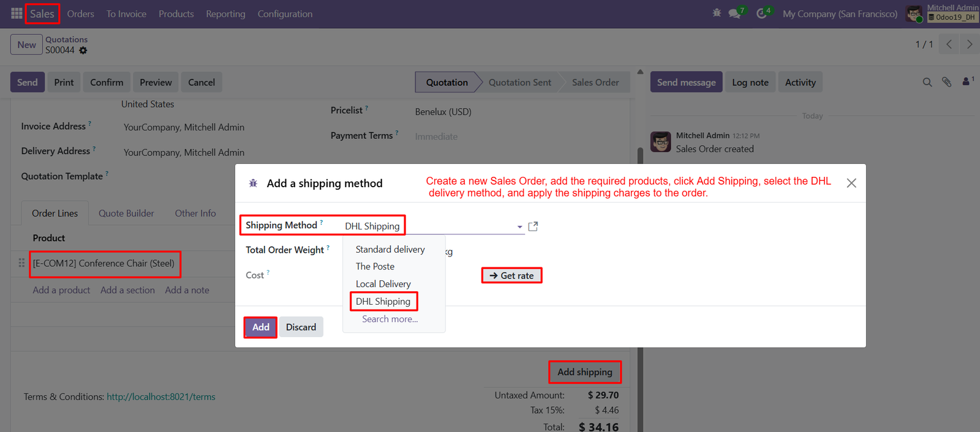Click the Add button in shipping dialog
980x432 pixels.
[x=260, y=327]
